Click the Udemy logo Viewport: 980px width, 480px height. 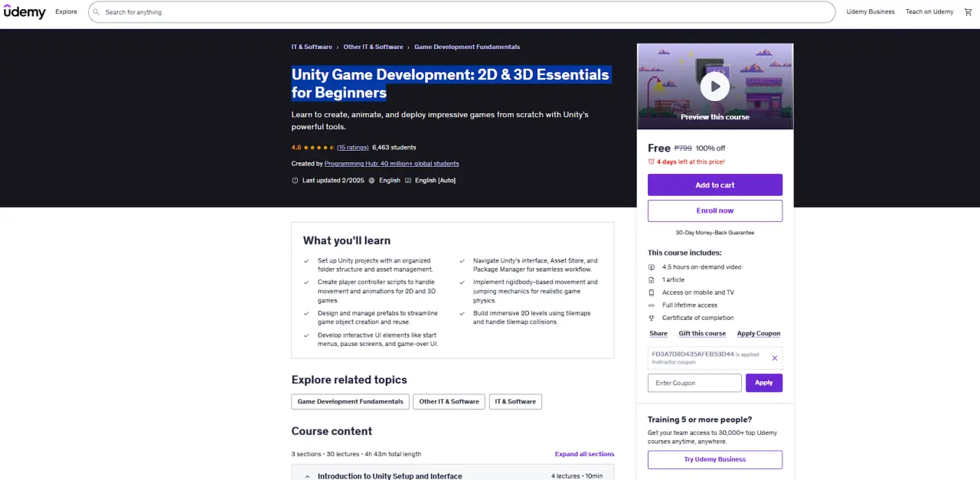tap(24, 11)
